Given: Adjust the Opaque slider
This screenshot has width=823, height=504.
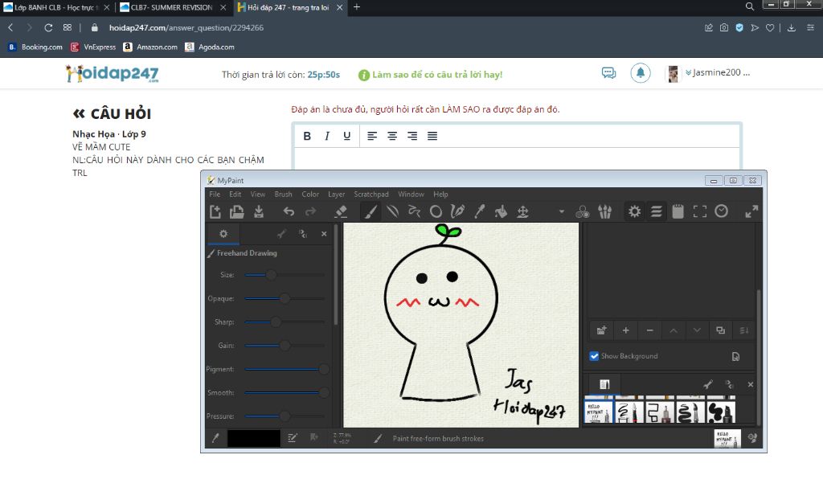Looking at the screenshot, I should (285, 298).
